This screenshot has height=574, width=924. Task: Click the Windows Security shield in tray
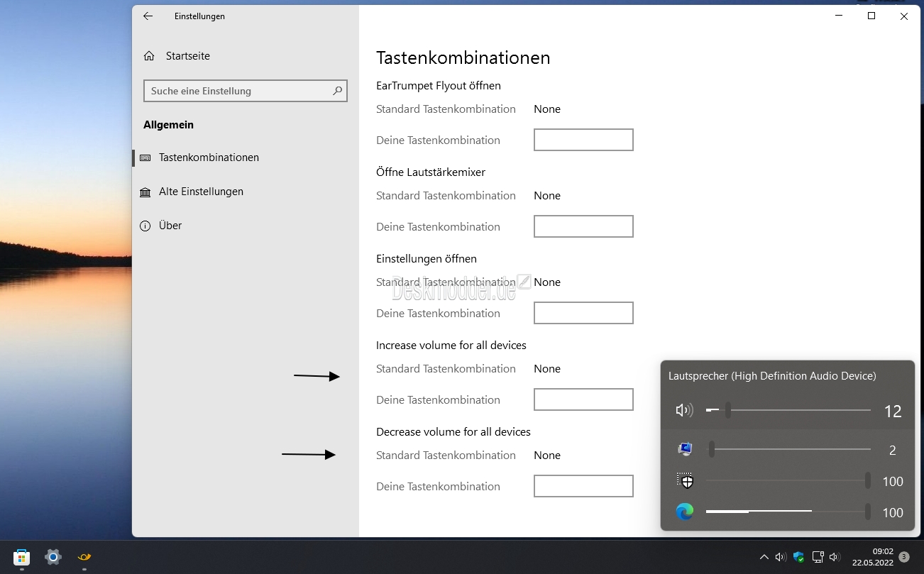[798, 557]
